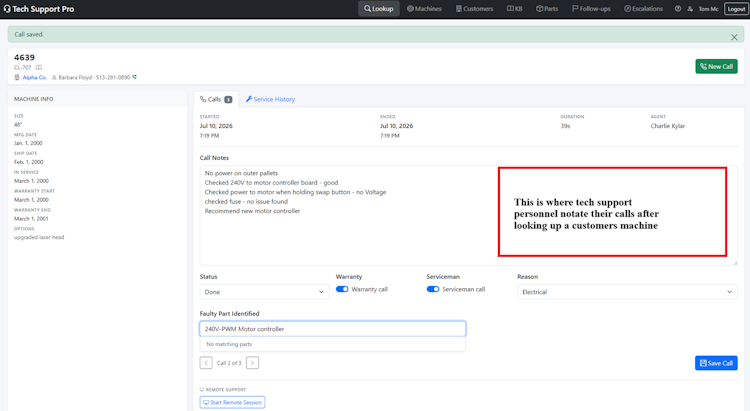
Task: Click the Tech Support Pro headset logo
Action: coord(7,9)
